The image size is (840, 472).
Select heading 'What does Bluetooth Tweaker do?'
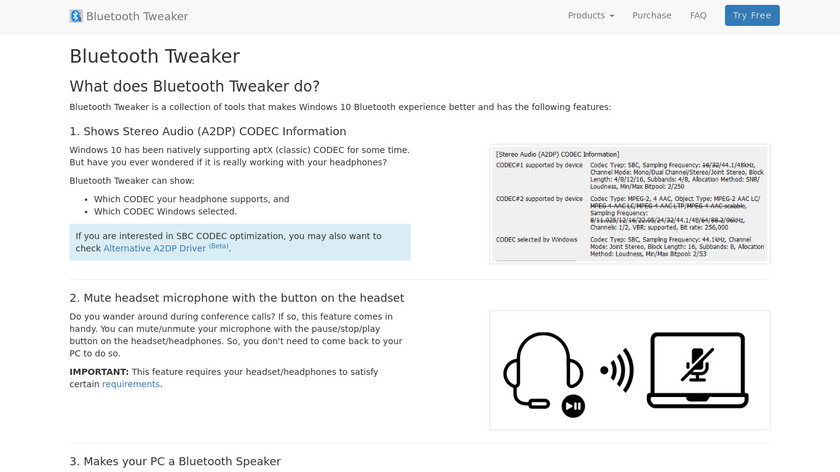[x=194, y=86]
